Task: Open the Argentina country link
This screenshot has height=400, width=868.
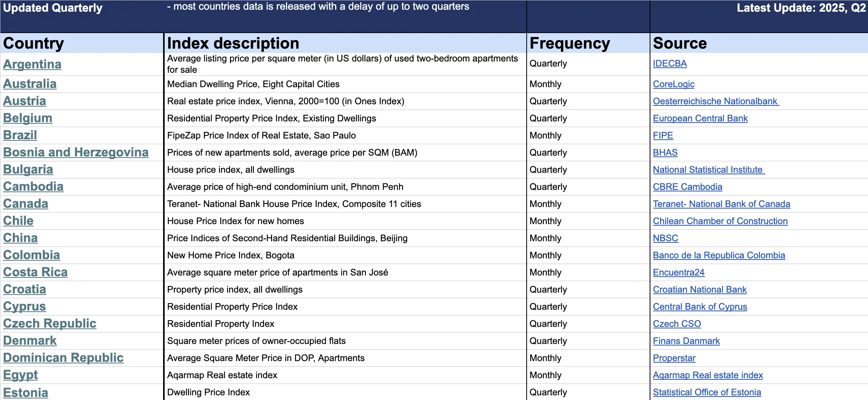Action: [32, 64]
